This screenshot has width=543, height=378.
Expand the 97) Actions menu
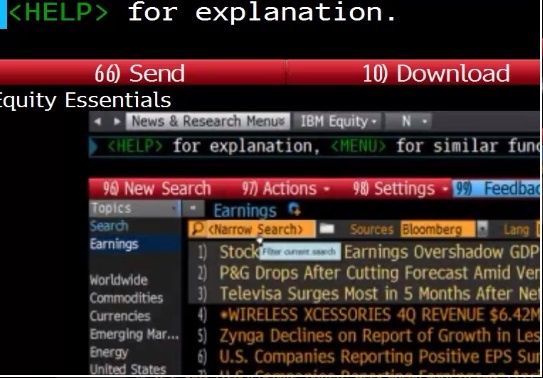(285, 189)
